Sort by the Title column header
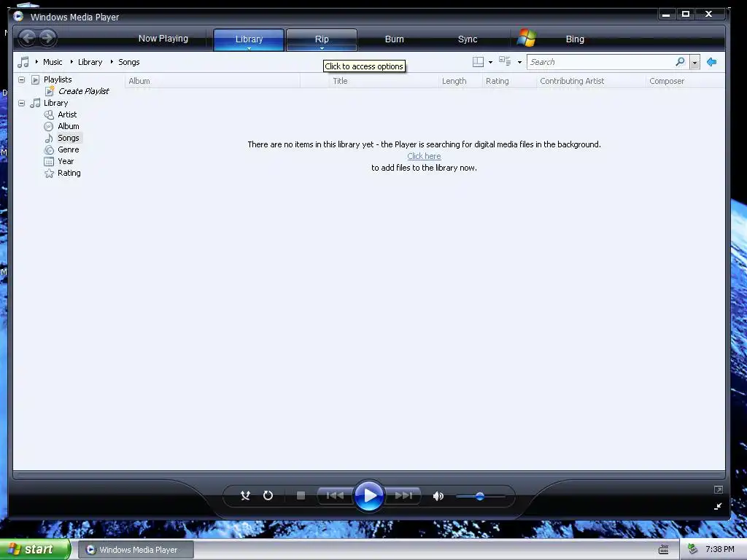The image size is (747, 560). coord(384,81)
